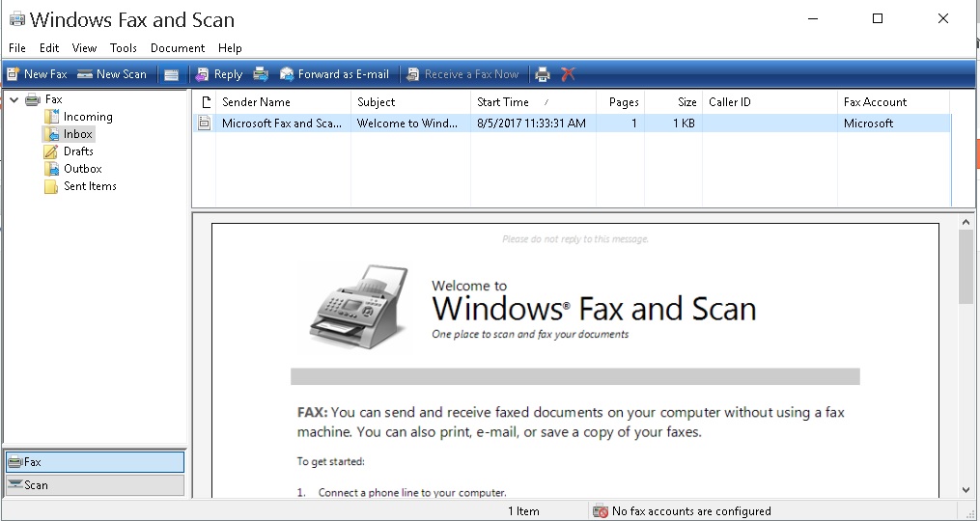Click Reply in the toolbar
This screenshot has height=521, width=980.
click(219, 73)
